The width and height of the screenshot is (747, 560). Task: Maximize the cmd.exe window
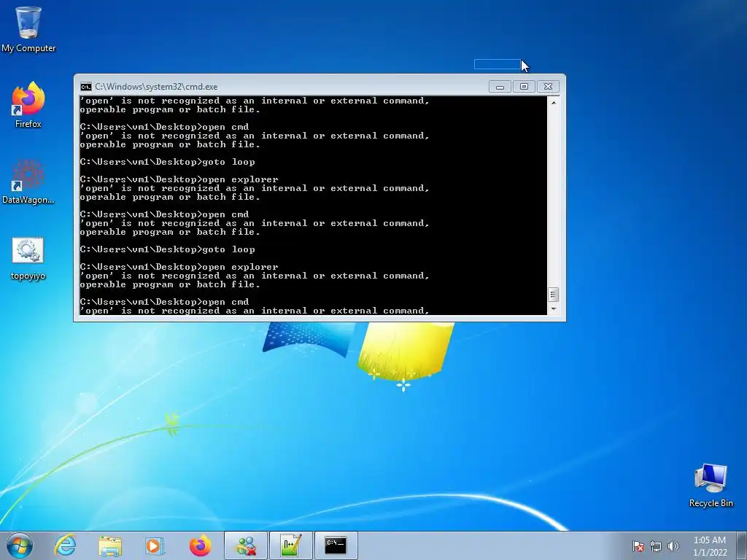524,87
